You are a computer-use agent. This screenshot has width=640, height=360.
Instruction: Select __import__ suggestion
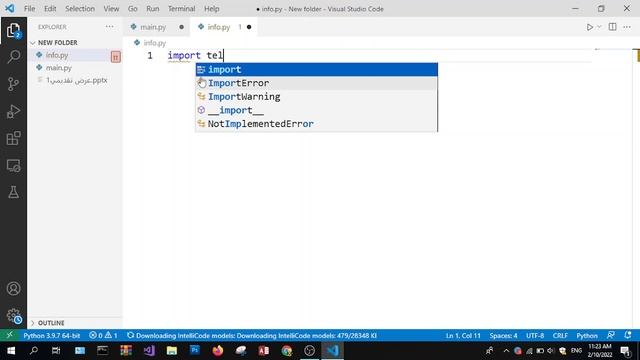[316, 110]
